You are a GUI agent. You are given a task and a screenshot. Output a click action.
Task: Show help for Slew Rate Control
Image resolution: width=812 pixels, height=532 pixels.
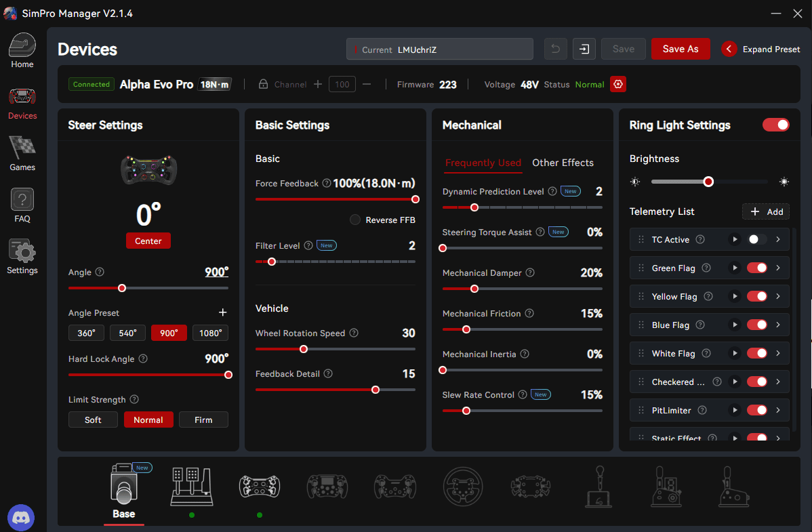point(523,394)
